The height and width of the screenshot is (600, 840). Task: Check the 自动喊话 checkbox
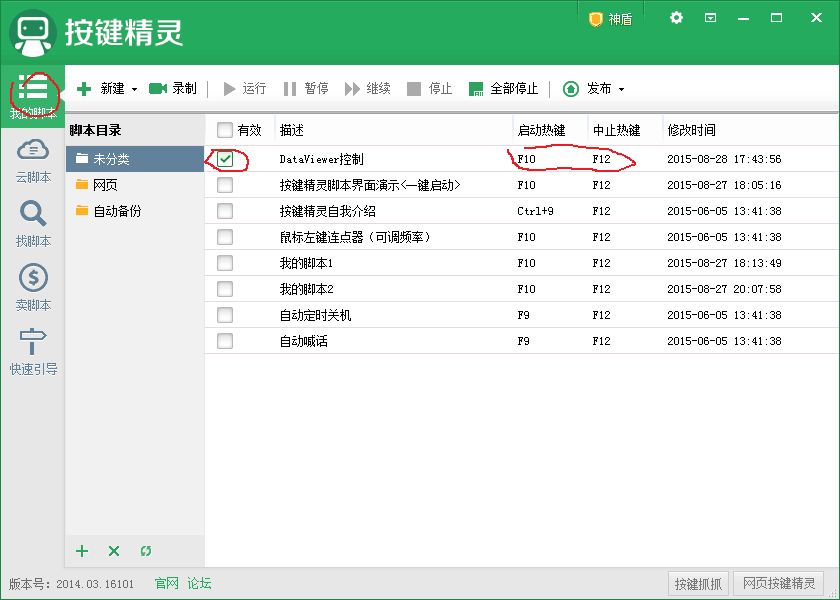tap(225, 341)
